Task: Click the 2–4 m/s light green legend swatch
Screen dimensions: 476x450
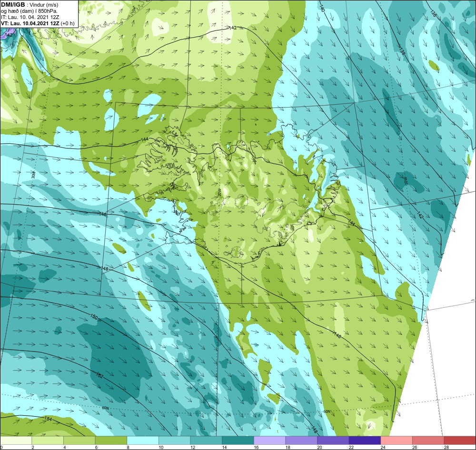Action: 47,440
